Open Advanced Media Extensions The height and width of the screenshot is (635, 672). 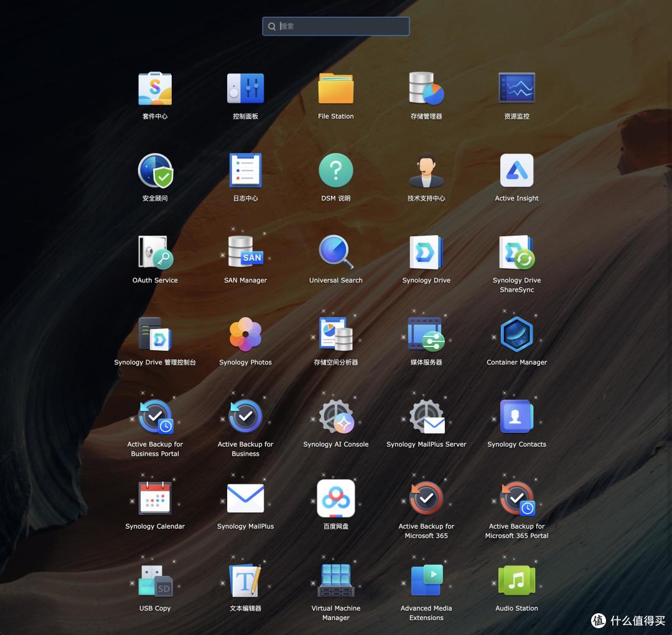tap(426, 580)
